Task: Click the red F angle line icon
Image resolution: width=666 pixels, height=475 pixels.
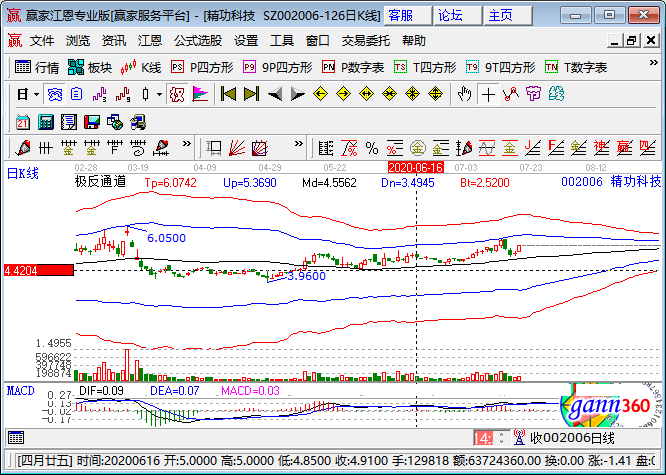Action: click(x=556, y=148)
